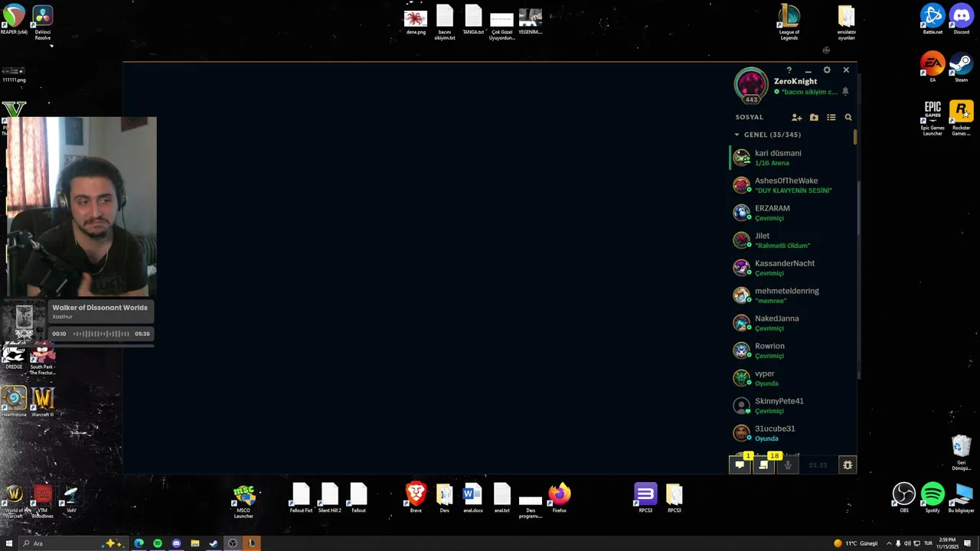
Task: Open File Explorer from the taskbar
Action: 195,543
